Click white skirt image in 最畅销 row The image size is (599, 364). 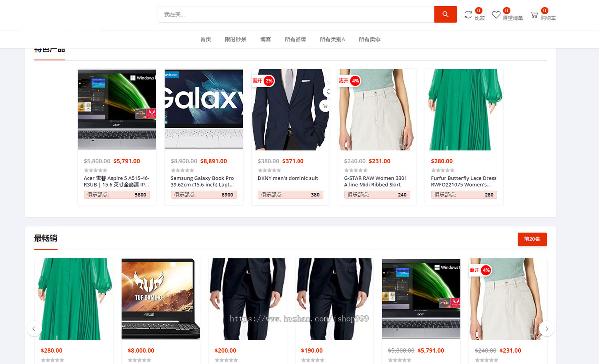point(508,299)
